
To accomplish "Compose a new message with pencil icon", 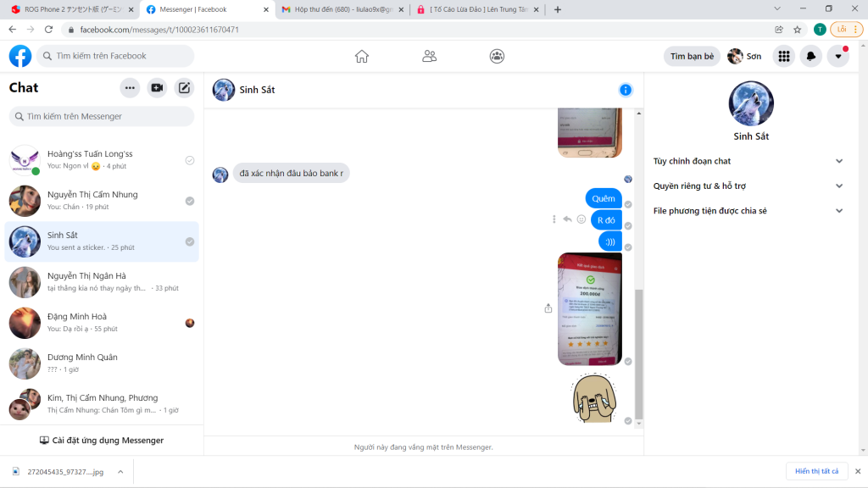I will pos(184,87).
